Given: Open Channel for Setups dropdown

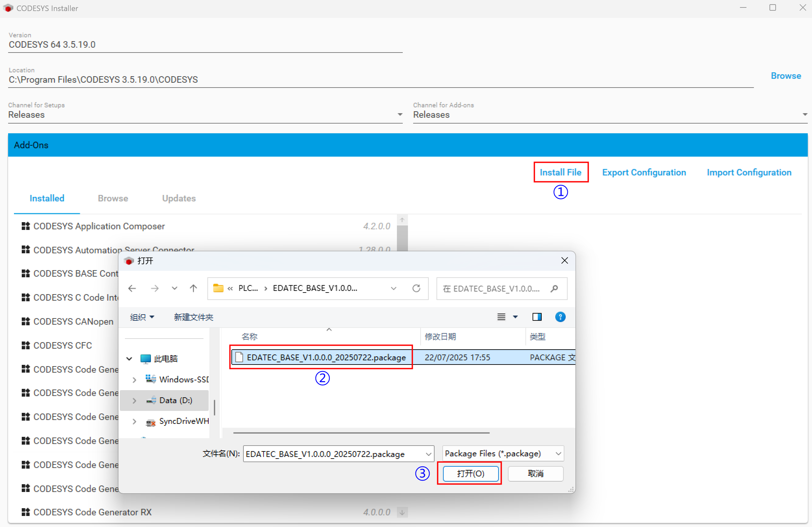Looking at the screenshot, I should pos(400,114).
